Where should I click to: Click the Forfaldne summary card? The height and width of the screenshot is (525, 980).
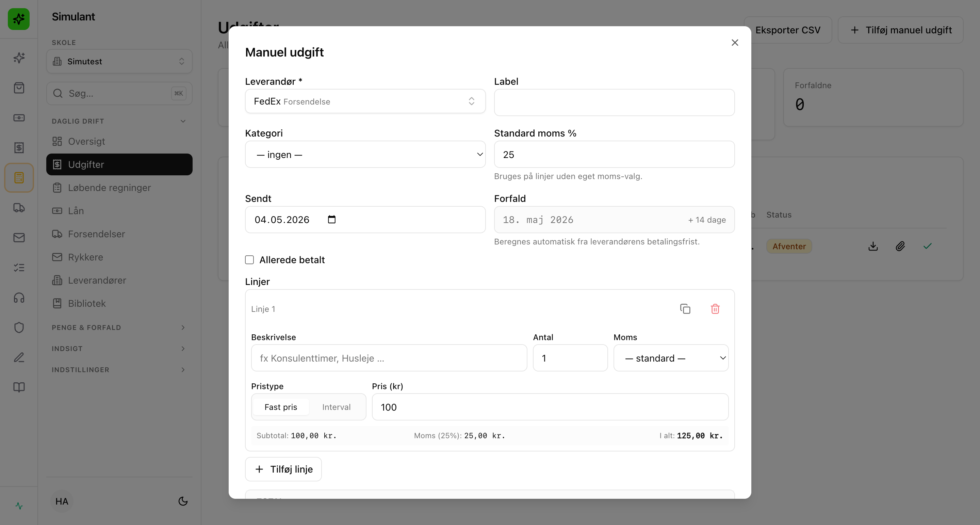873,97
